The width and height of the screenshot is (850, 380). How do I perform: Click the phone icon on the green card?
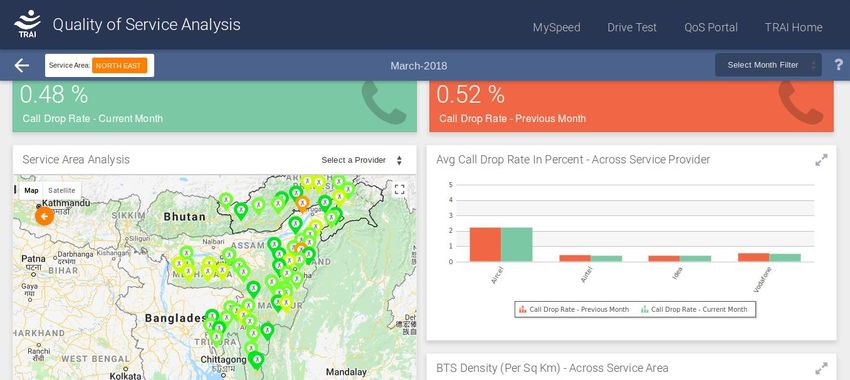coord(384,102)
